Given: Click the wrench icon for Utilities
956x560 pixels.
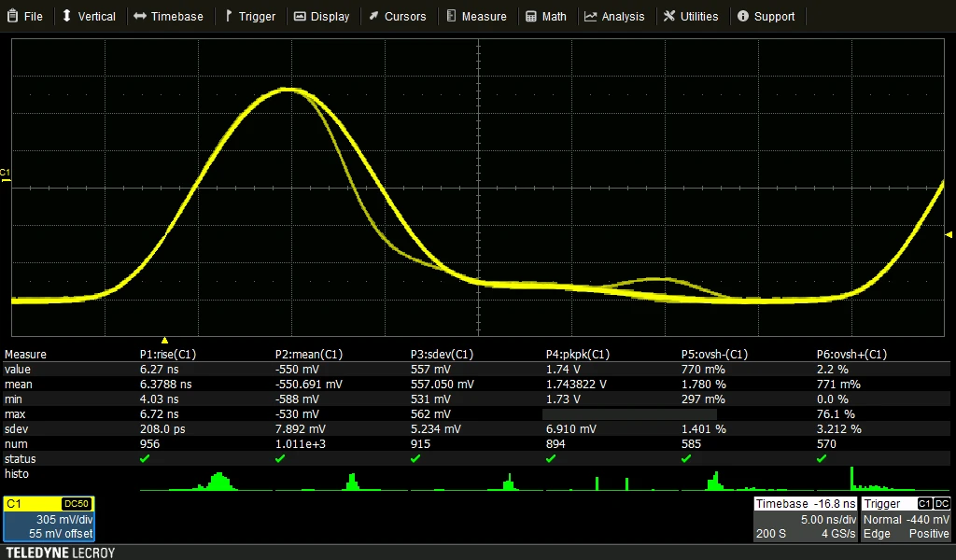Looking at the screenshot, I should pyautogui.click(x=668, y=17).
